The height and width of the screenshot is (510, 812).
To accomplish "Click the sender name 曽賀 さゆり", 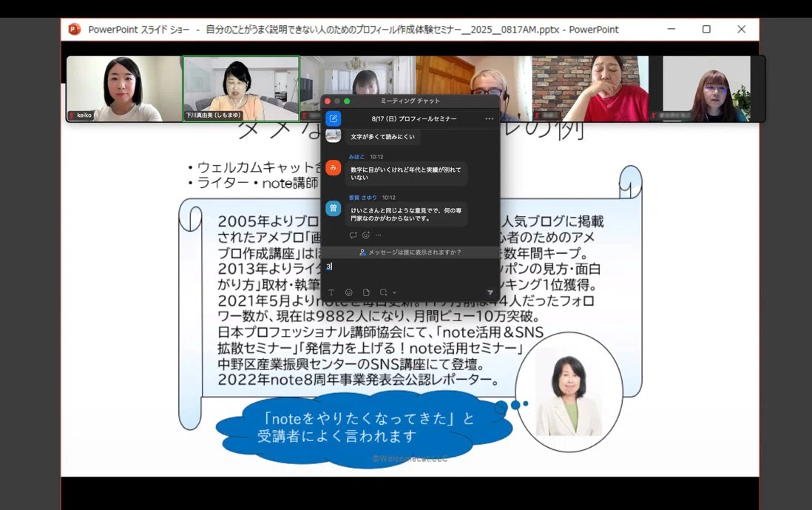I will tap(362, 198).
